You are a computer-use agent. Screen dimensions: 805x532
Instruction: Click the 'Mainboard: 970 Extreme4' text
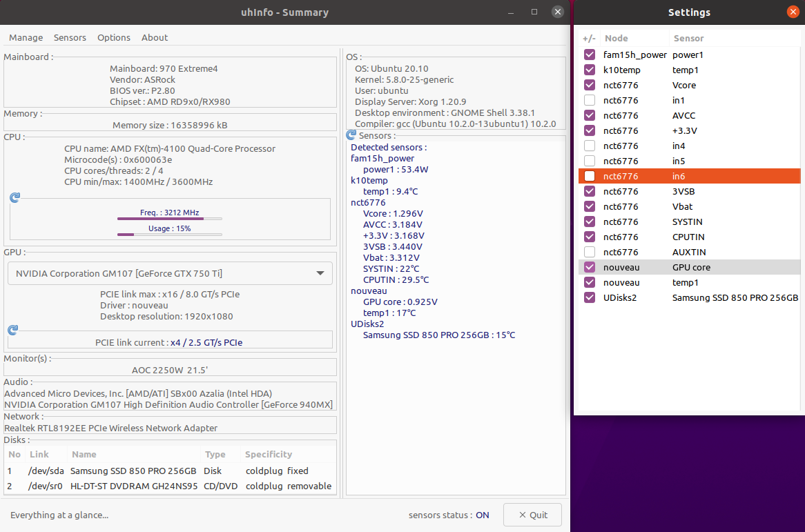(164, 68)
